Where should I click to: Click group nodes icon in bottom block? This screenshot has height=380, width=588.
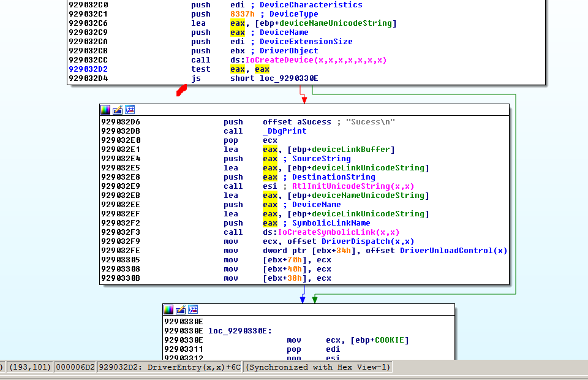[193, 310]
